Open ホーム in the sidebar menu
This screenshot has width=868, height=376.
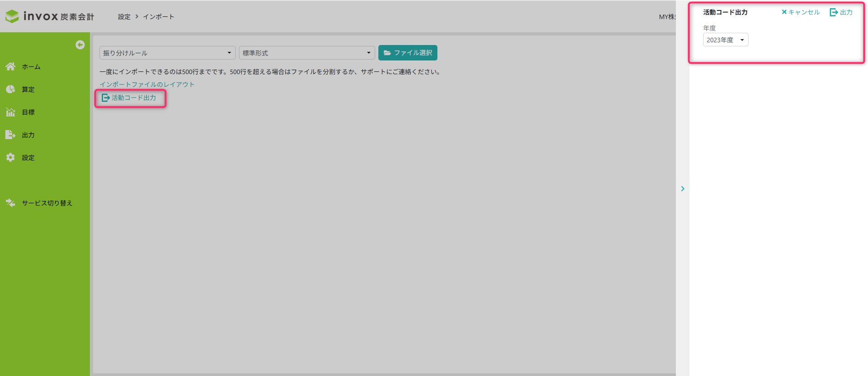click(x=31, y=66)
